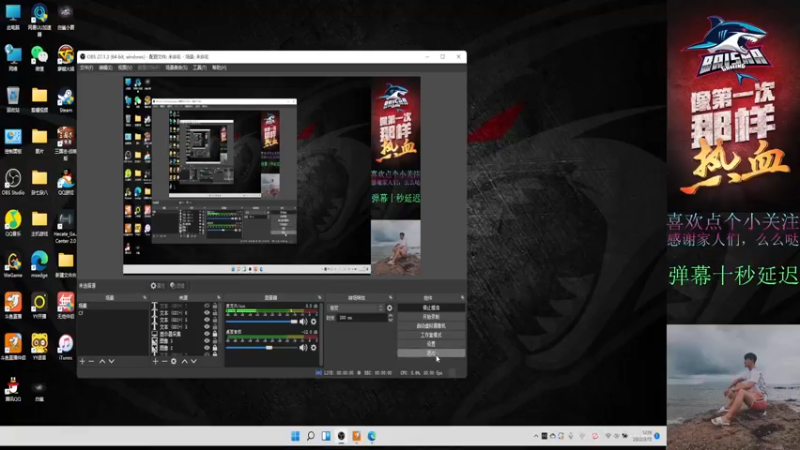
Task: Toggle visibility eye of 显示器采集 source
Action: click(207, 334)
